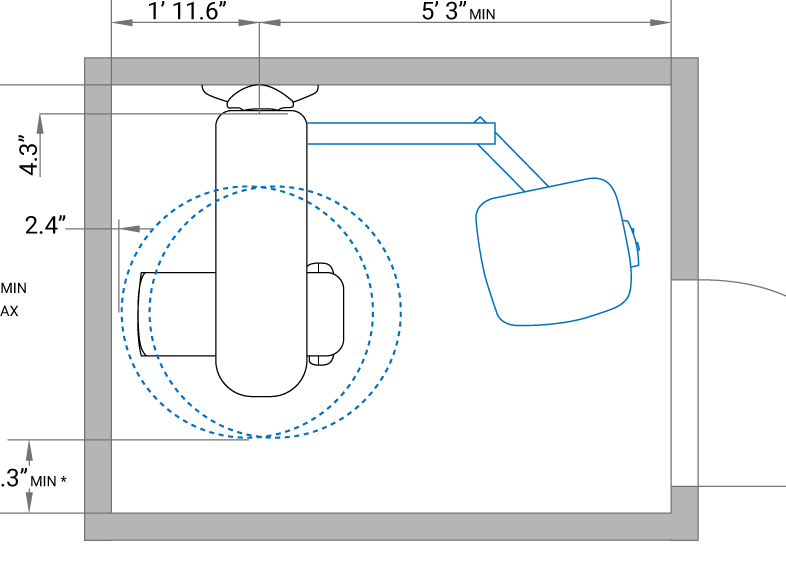Select the chair headrest at the top wall
Viewport: 786px width, 580px height.
coord(262,97)
